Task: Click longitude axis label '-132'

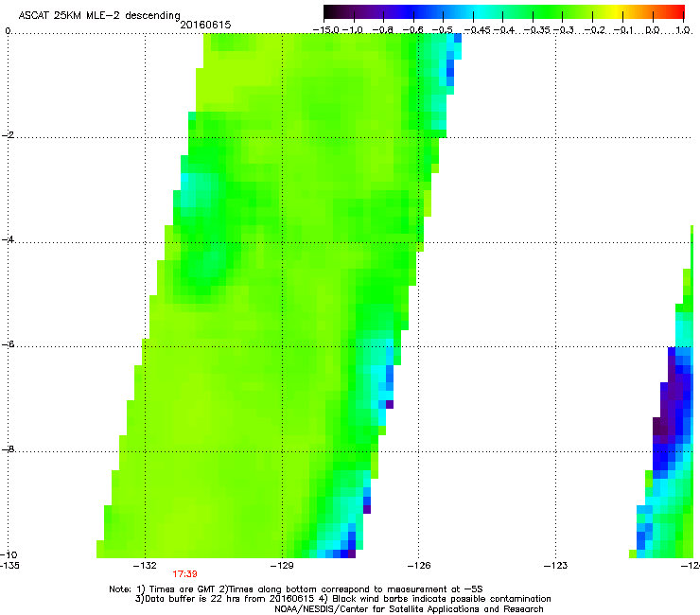Action: coord(145,566)
